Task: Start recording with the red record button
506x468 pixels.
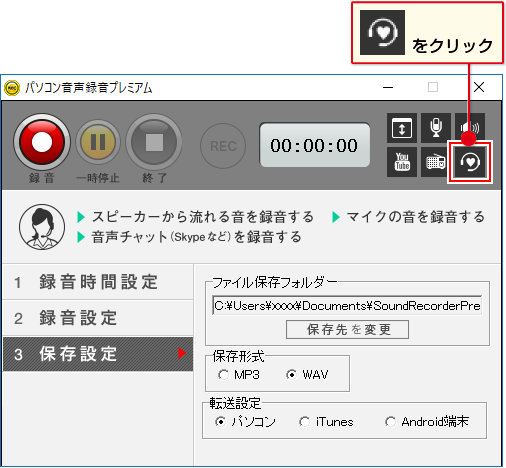Action: [42, 142]
